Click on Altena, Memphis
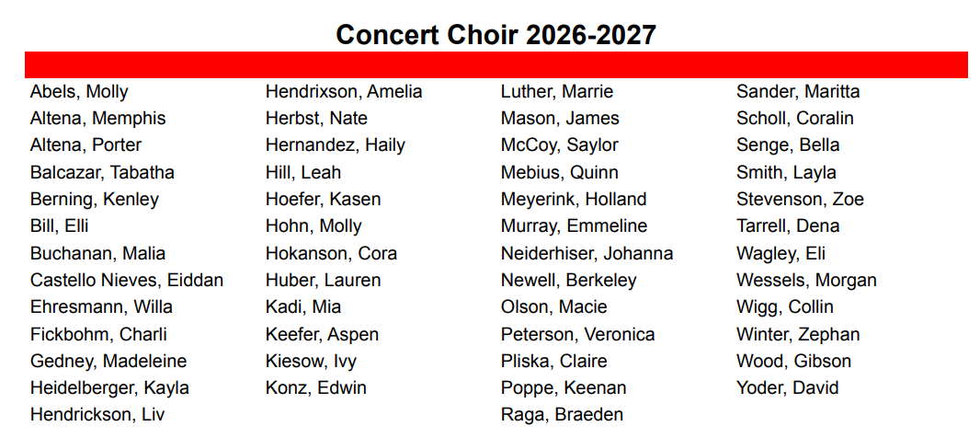This screenshot has width=980, height=438. tap(97, 118)
